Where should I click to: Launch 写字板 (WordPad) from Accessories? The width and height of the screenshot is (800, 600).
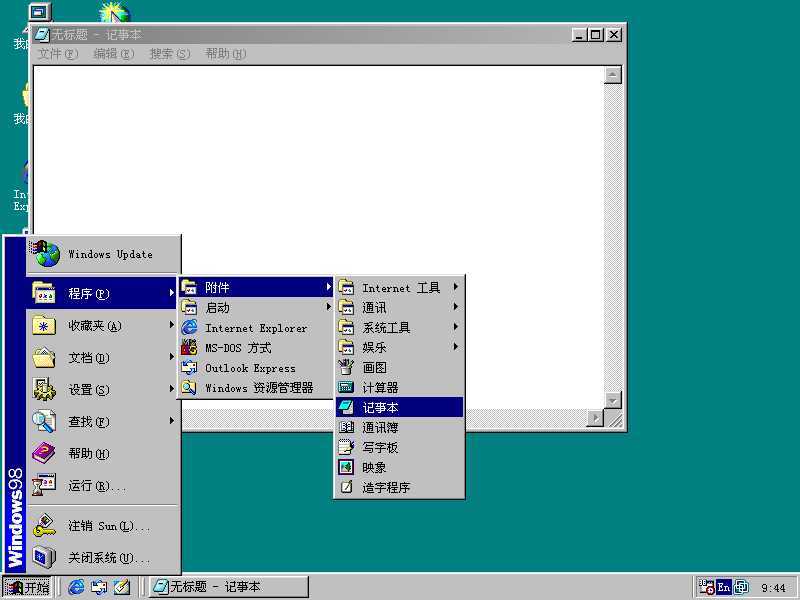click(399, 447)
